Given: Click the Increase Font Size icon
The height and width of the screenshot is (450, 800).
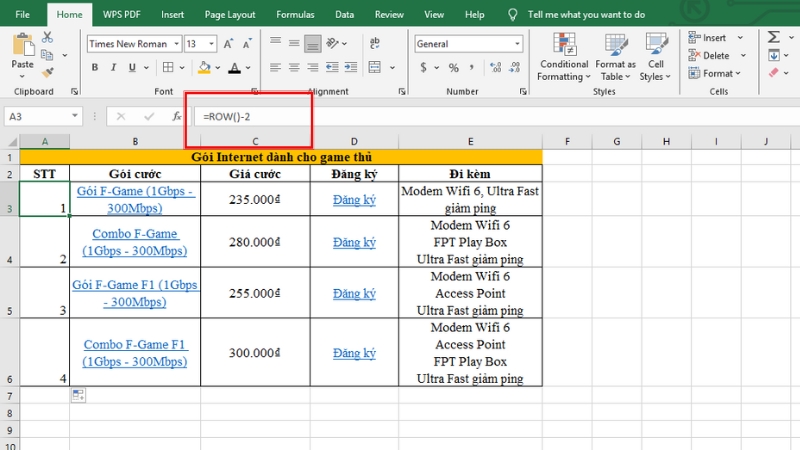Looking at the screenshot, I should (x=229, y=44).
